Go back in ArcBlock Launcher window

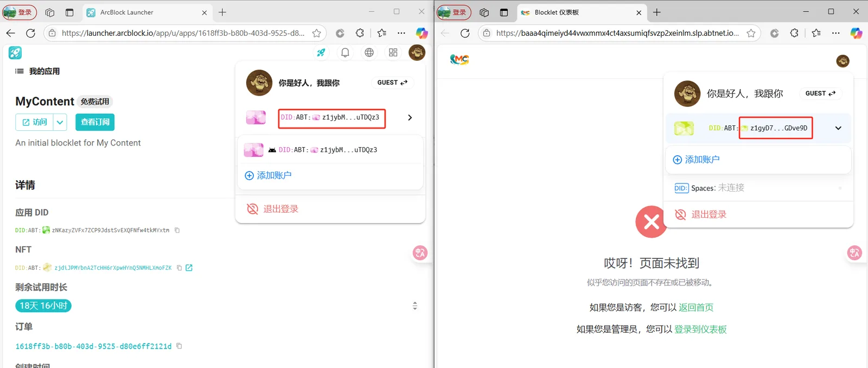(10, 33)
